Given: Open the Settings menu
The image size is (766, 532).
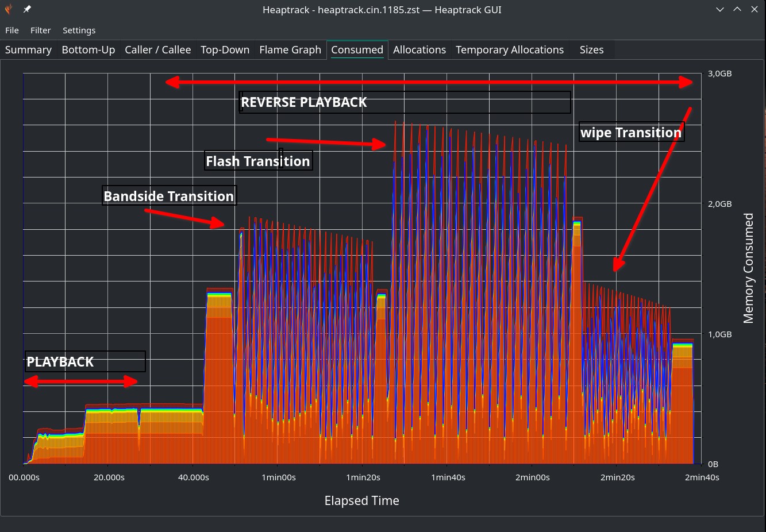Looking at the screenshot, I should tap(79, 30).
